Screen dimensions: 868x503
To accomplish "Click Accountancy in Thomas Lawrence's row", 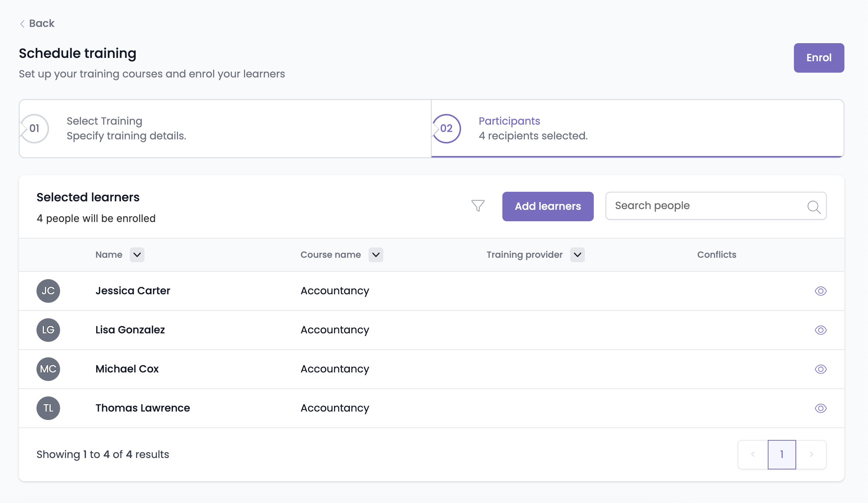I will pyautogui.click(x=335, y=408).
